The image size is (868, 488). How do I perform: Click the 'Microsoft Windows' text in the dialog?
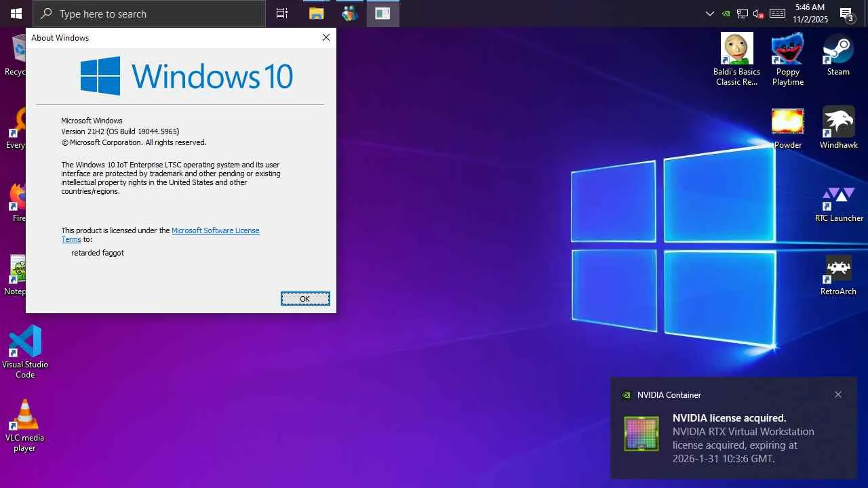[x=92, y=121]
